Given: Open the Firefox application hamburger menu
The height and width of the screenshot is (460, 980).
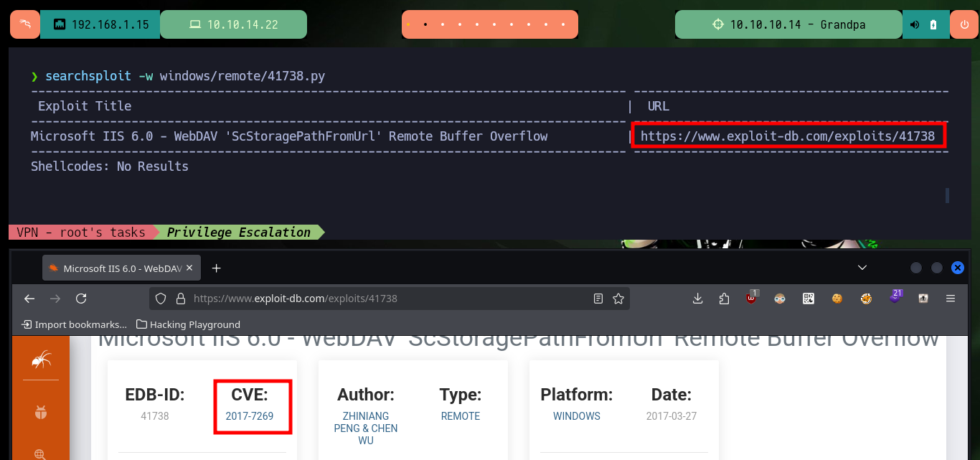Looking at the screenshot, I should click(x=951, y=299).
